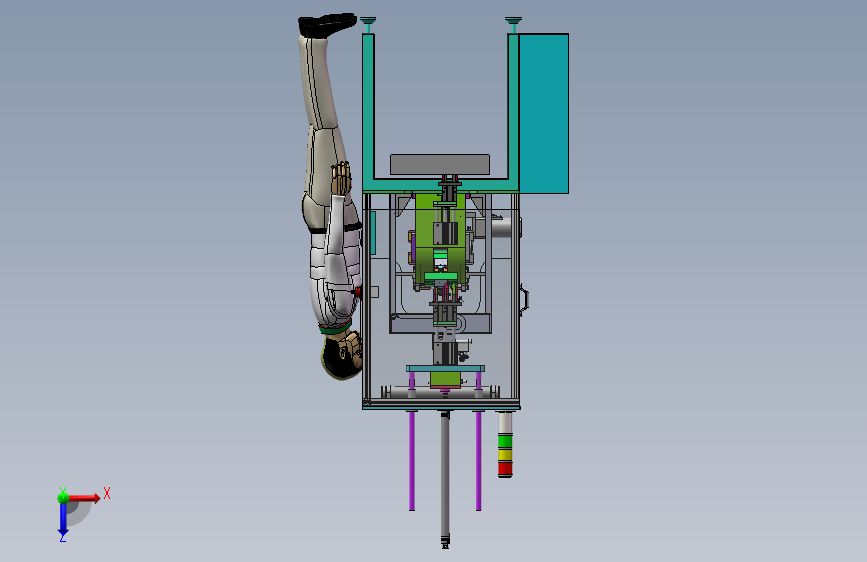Select the gray rectangular plate above the mechanism
Screen dimensions: 867x562
click(x=440, y=164)
